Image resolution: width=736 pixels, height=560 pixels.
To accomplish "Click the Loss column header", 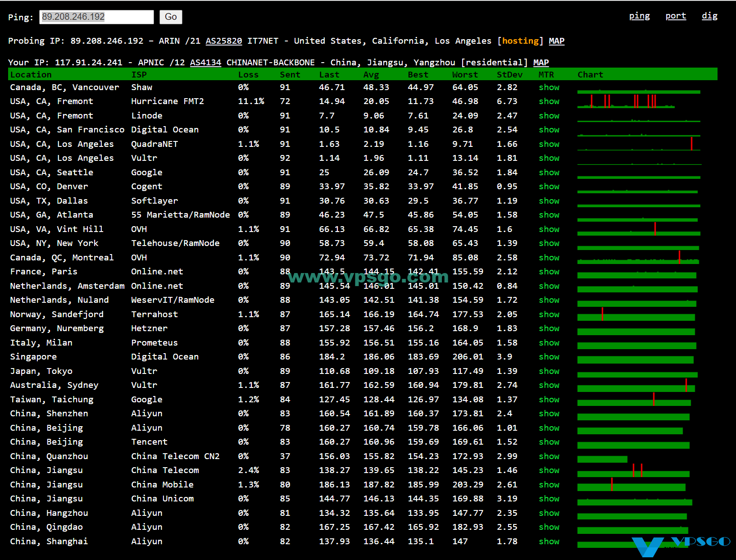I will [248, 75].
